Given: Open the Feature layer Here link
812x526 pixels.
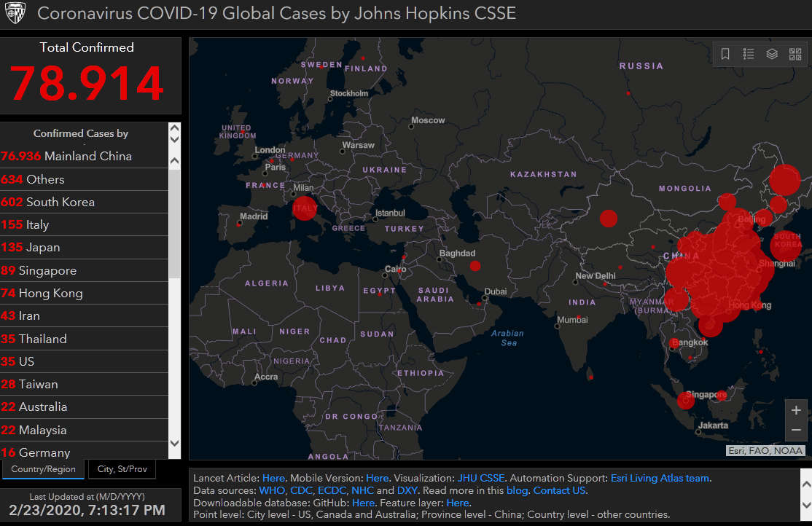Looking at the screenshot, I should coord(458,503).
